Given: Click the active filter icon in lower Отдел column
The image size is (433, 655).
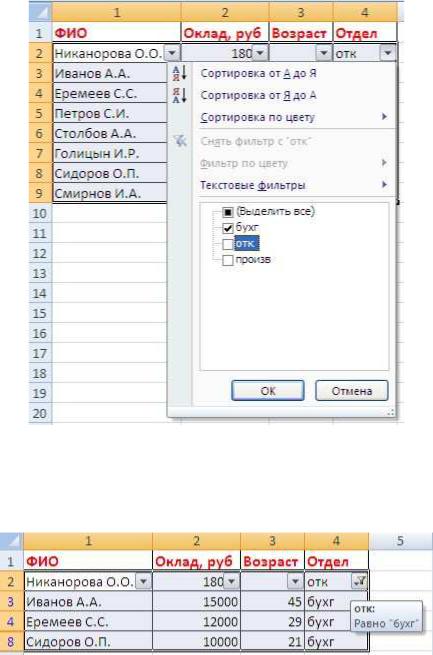Looking at the screenshot, I should (x=360, y=581).
